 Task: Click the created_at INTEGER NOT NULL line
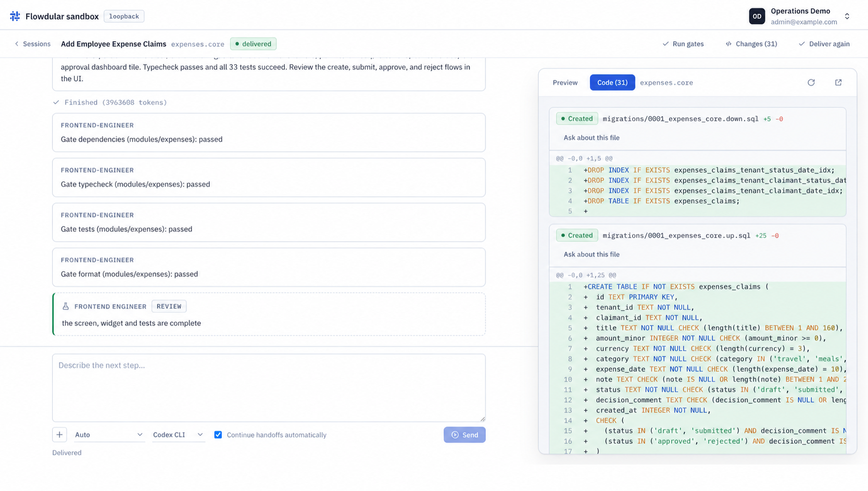698,410
